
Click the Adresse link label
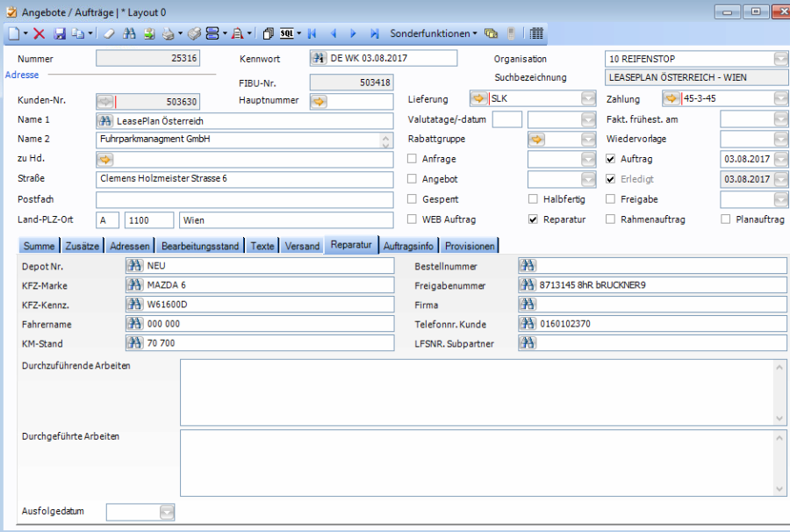pos(22,75)
